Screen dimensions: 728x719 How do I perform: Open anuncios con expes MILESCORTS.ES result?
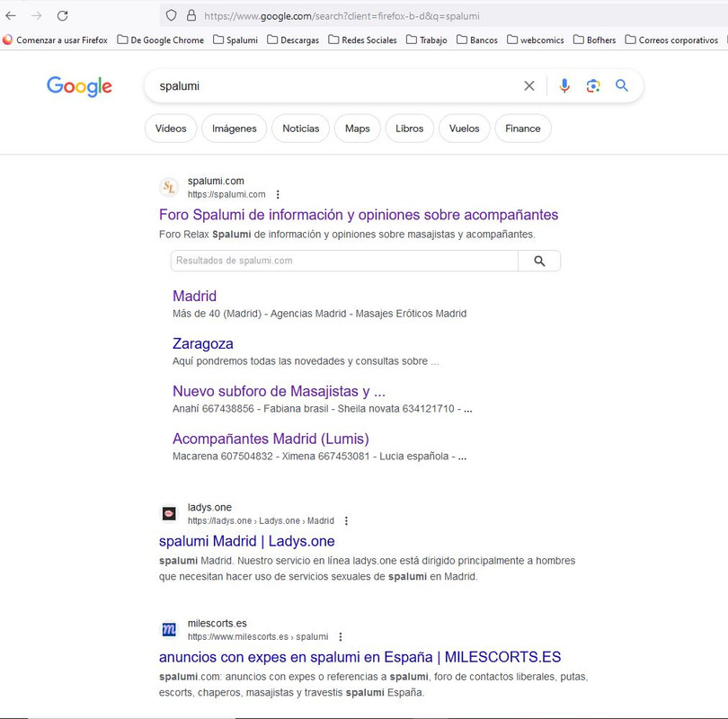(x=360, y=657)
